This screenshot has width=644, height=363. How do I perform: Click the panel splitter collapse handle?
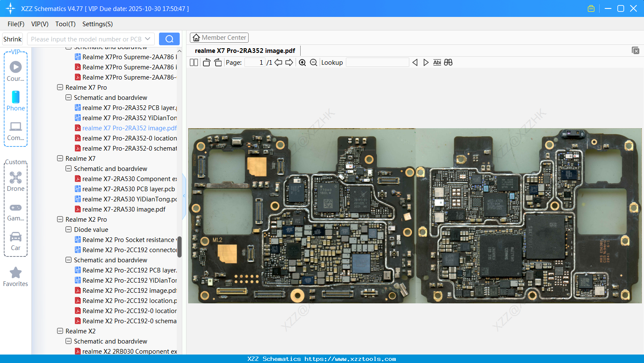click(184, 197)
